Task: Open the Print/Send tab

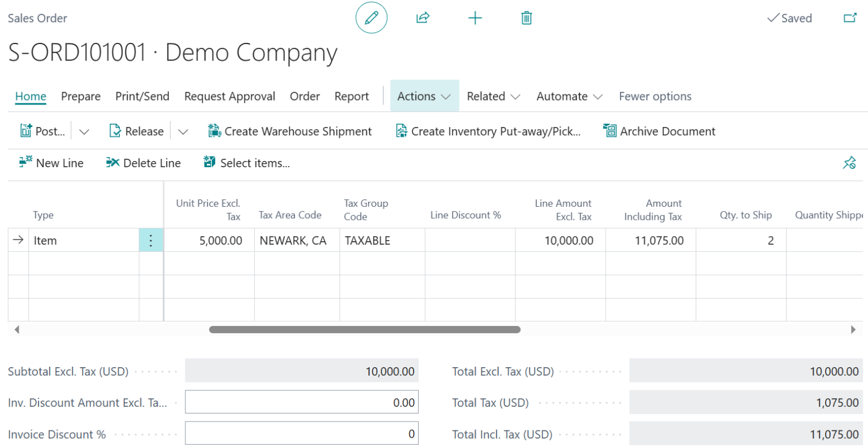Action: pyautogui.click(x=142, y=97)
